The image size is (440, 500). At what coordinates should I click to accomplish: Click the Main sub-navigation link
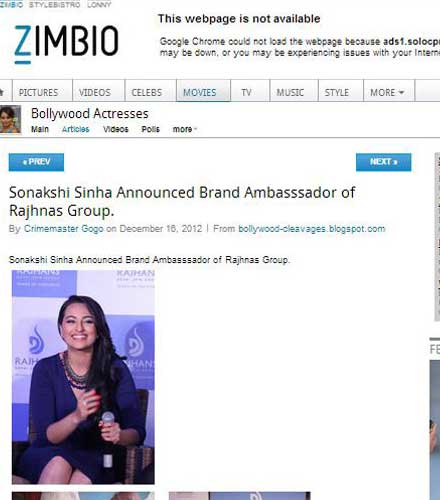[40, 129]
